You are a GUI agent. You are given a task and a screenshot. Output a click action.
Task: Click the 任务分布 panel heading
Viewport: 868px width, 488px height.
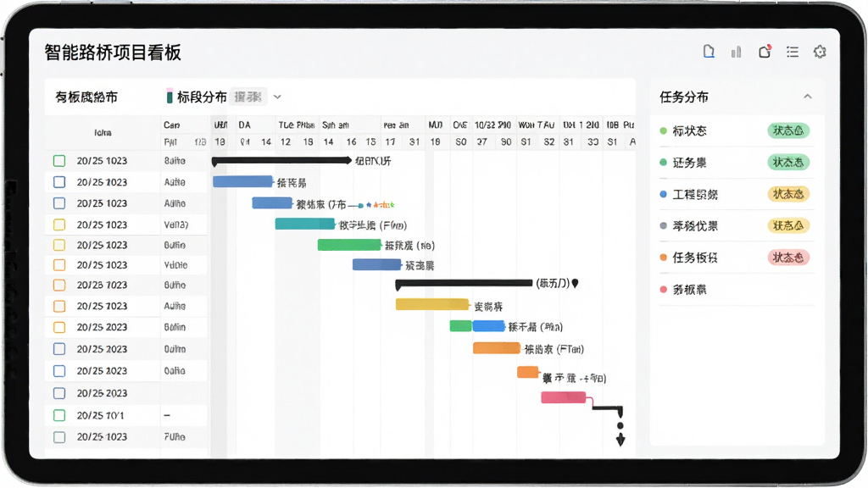[x=684, y=97]
